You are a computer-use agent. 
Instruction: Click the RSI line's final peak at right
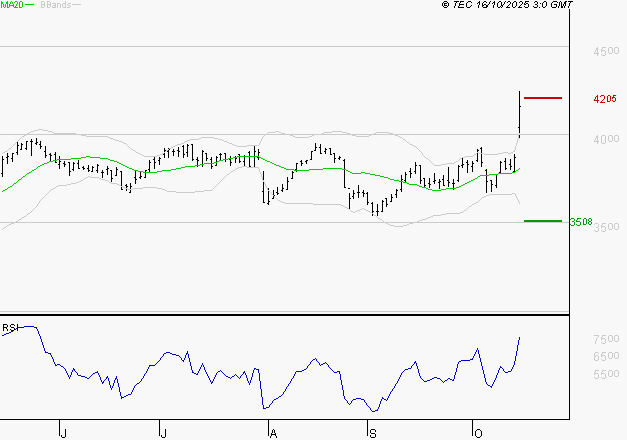coord(520,338)
